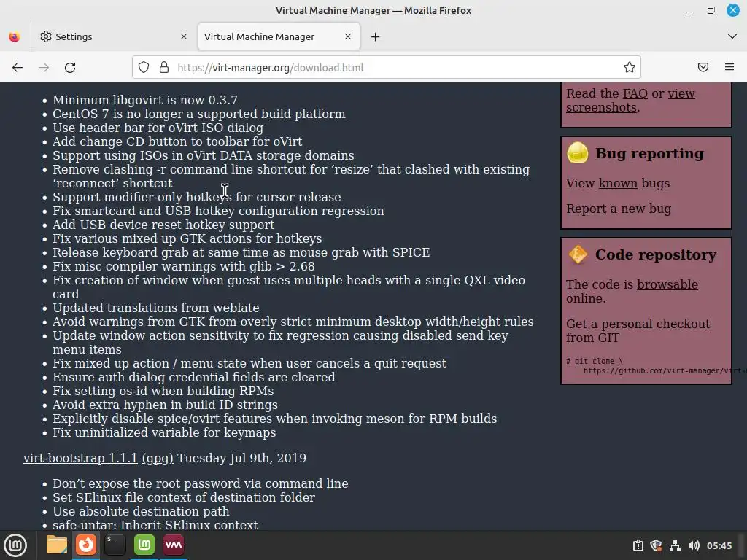Click the Code repository diamond icon

pyautogui.click(x=578, y=254)
